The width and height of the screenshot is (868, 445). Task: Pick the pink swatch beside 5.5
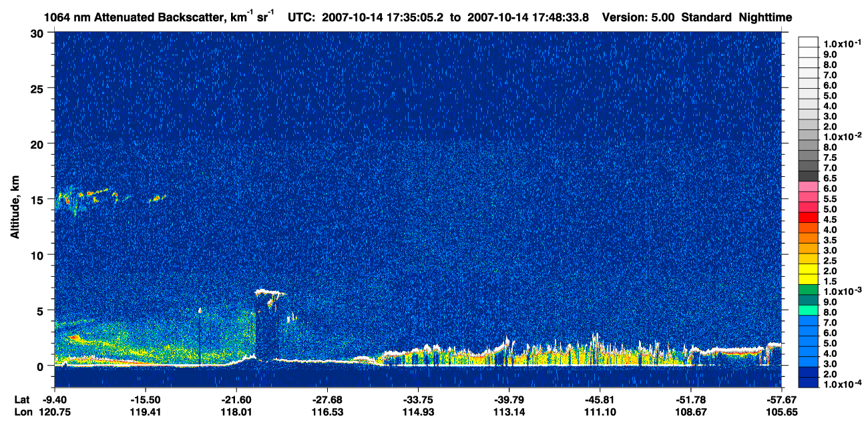pos(809,197)
